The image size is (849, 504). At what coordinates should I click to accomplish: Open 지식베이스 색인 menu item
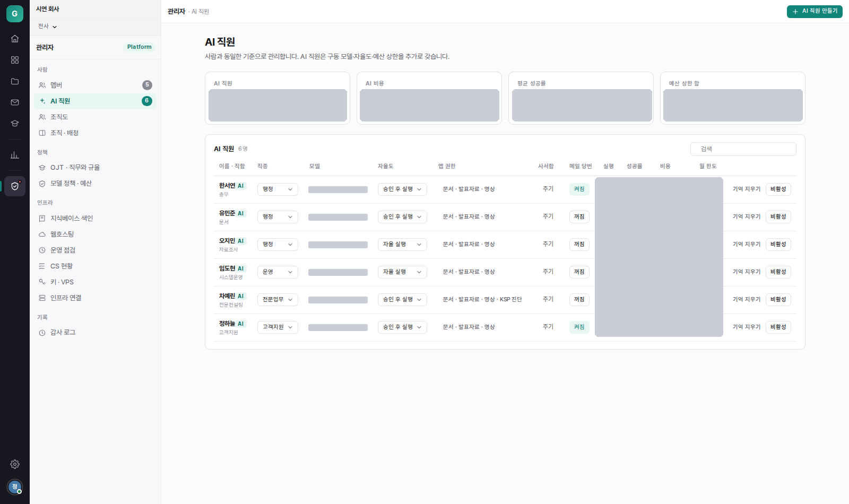(95, 218)
